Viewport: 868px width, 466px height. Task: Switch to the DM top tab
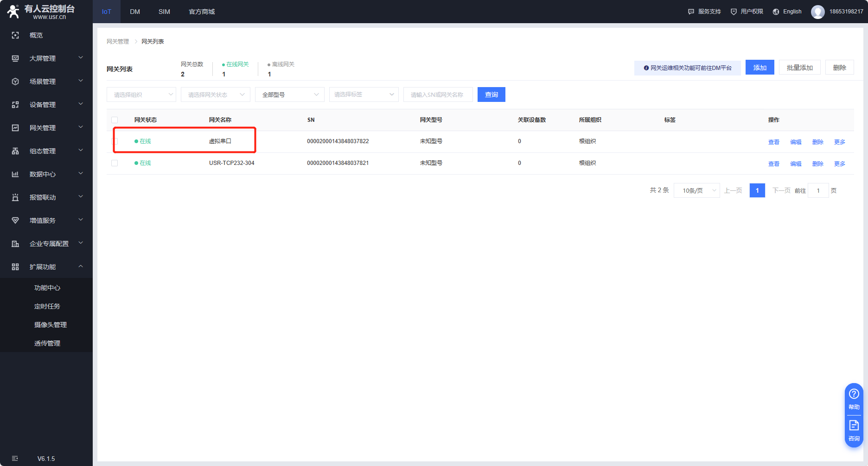(x=135, y=12)
